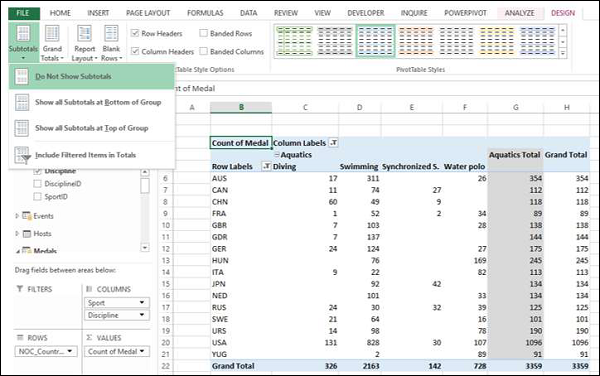The height and width of the screenshot is (376, 600).
Task: Switch to the INSERT tab
Action: pos(98,13)
